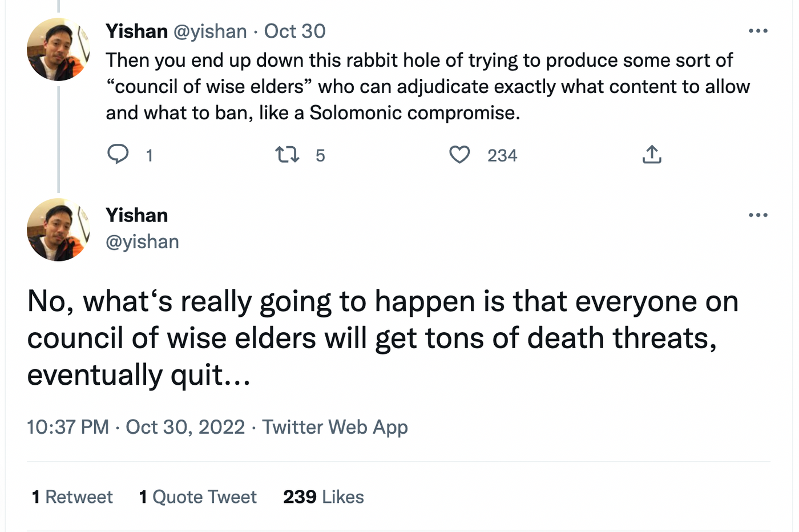The width and height of the screenshot is (799, 532).
Task: Open the 10:37 PM · Oct 30, 2022 timestamp
Action: pyautogui.click(x=136, y=427)
